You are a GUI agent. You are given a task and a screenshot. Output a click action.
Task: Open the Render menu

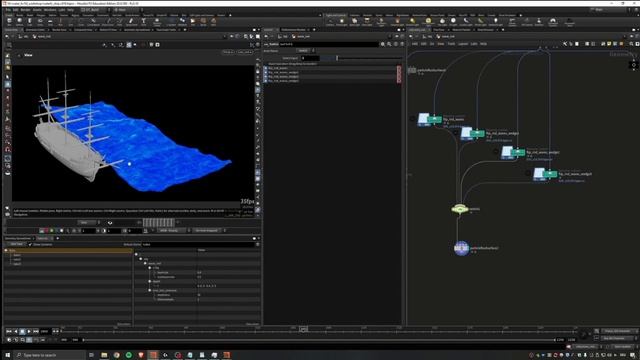click(25, 9)
